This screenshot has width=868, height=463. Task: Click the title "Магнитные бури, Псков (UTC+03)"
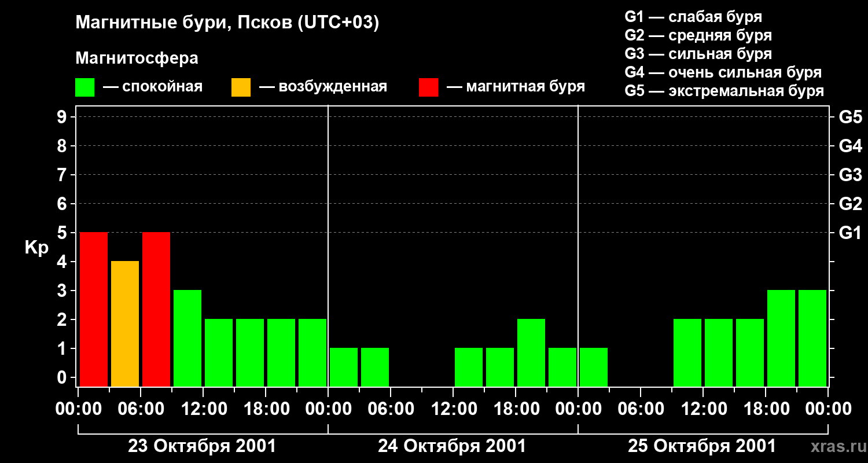pos(227,24)
